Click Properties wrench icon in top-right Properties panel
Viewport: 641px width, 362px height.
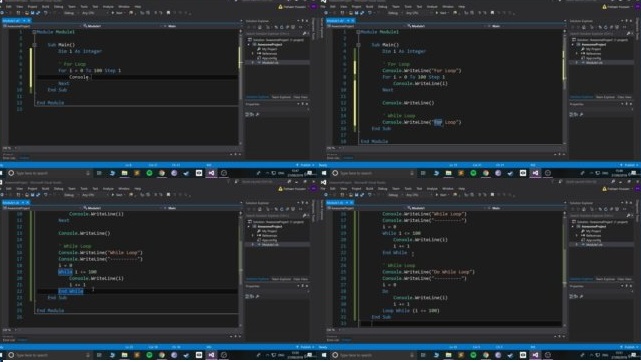[x=581, y=114]
